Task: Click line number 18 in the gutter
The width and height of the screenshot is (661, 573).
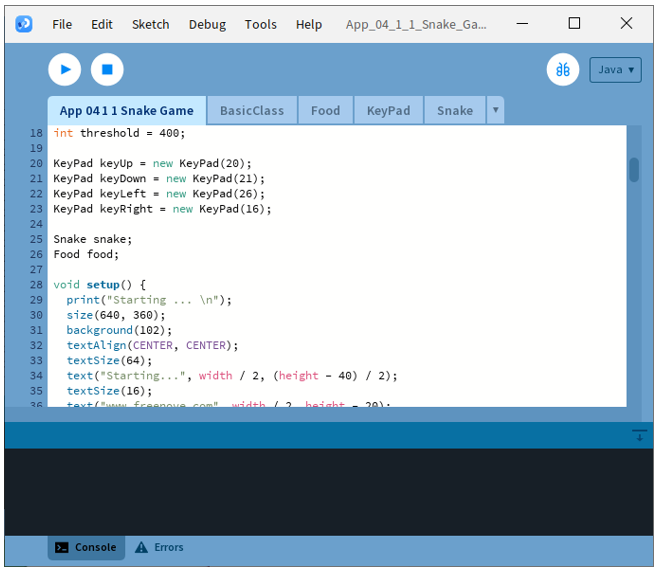Action: tap(36, 133)
